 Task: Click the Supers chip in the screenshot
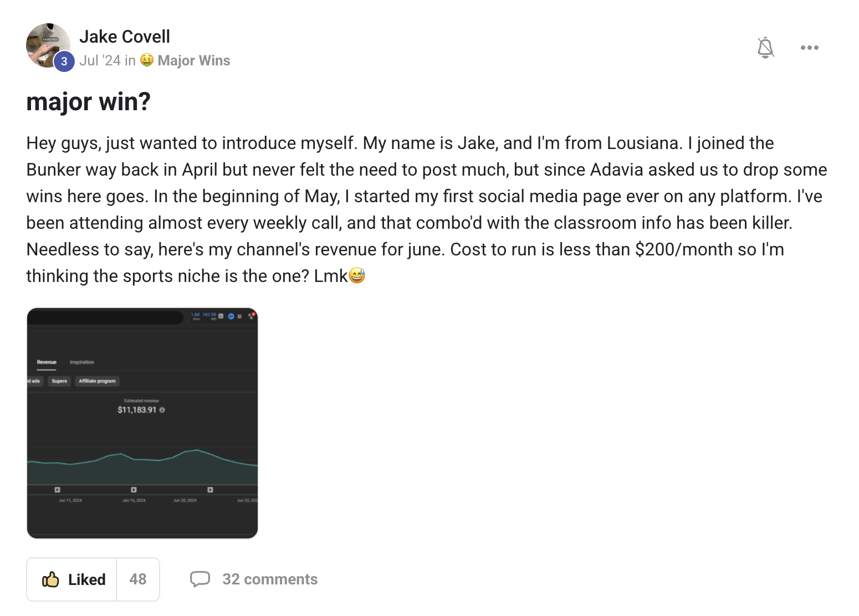[x=59, y=381]
